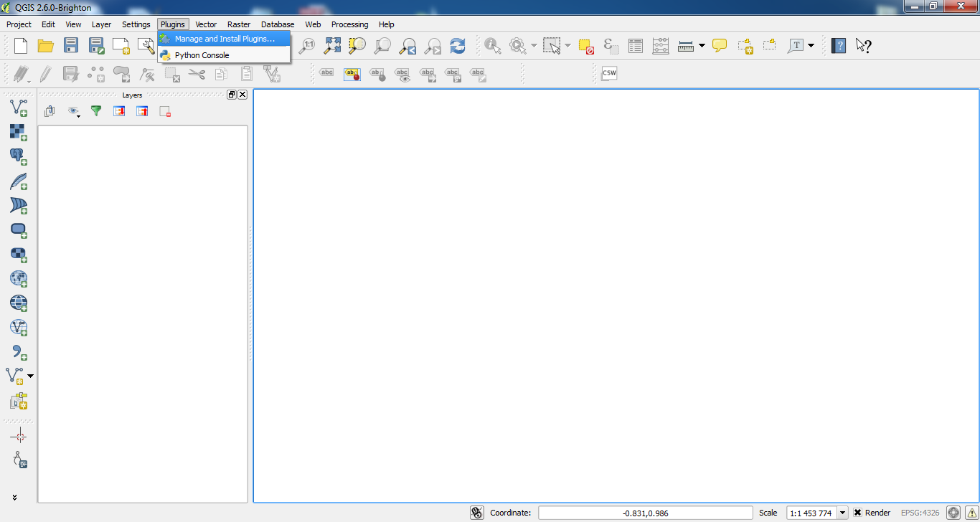
Task: Click the Open Project folder icon
Action: tap(46, 46)
